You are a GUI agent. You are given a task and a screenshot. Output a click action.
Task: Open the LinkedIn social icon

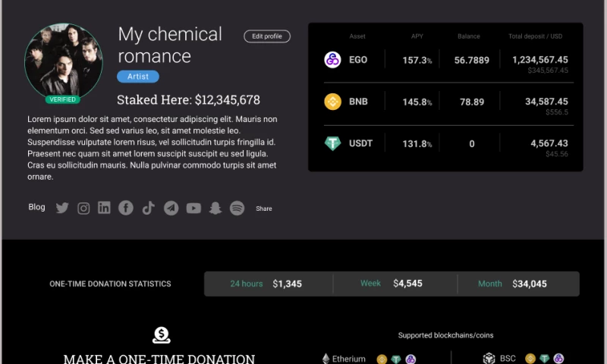pos(104,208)
